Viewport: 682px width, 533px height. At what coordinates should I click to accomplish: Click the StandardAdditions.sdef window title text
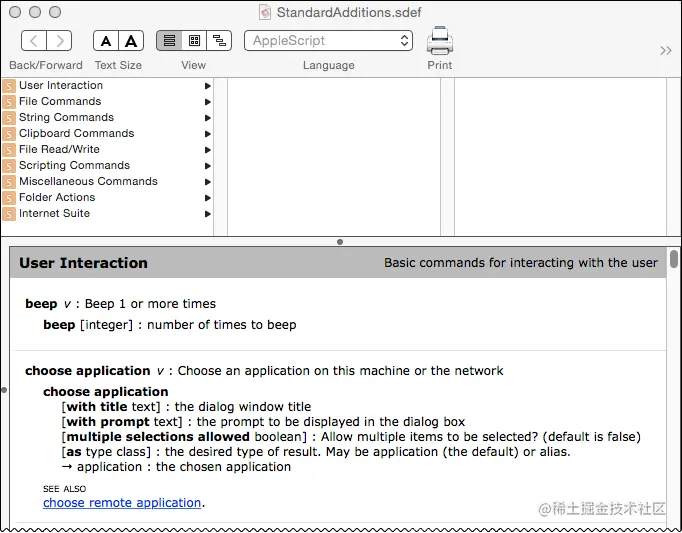(349, 12)
